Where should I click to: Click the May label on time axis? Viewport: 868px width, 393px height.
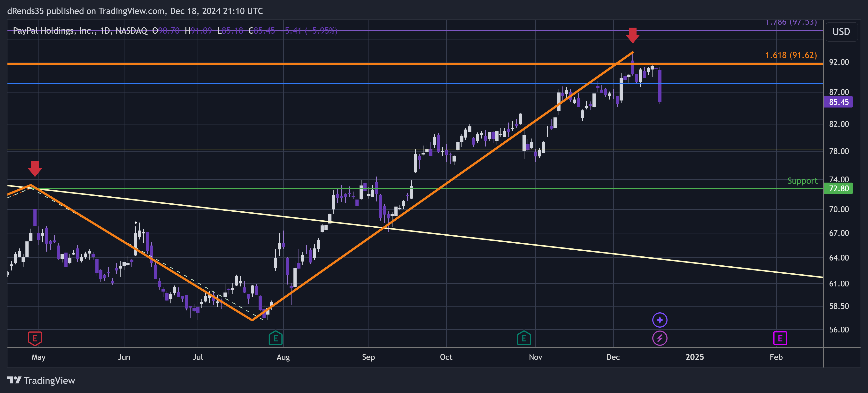coord(38,357)
